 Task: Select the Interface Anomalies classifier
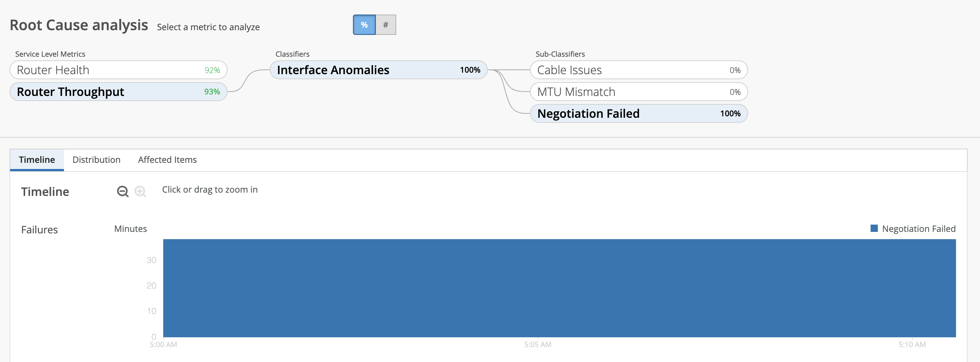(378, 70)
